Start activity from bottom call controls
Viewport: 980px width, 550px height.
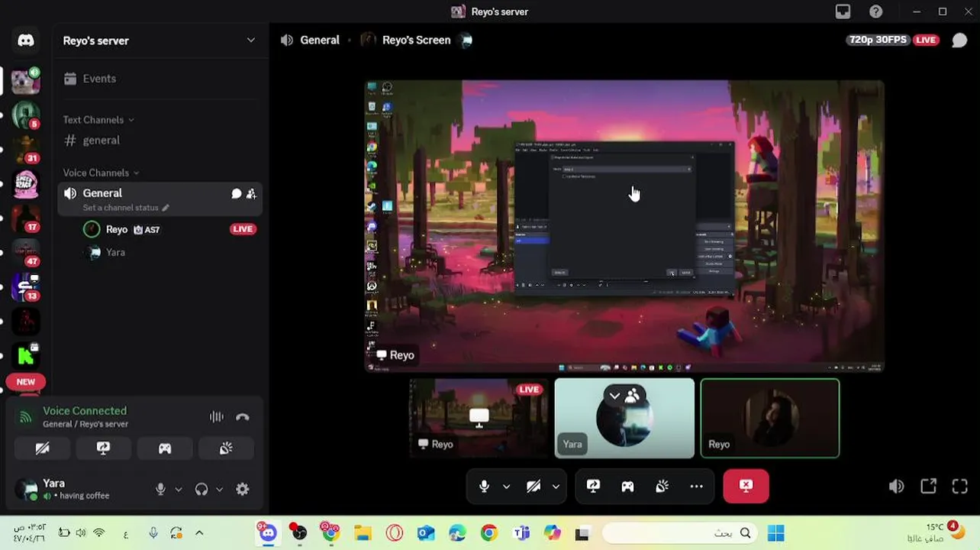pyautogui.click(x=627, y=487)
